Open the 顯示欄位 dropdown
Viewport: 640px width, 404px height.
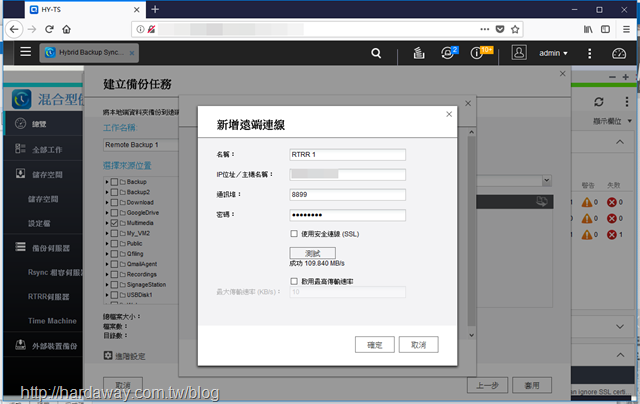click(612, 121)
